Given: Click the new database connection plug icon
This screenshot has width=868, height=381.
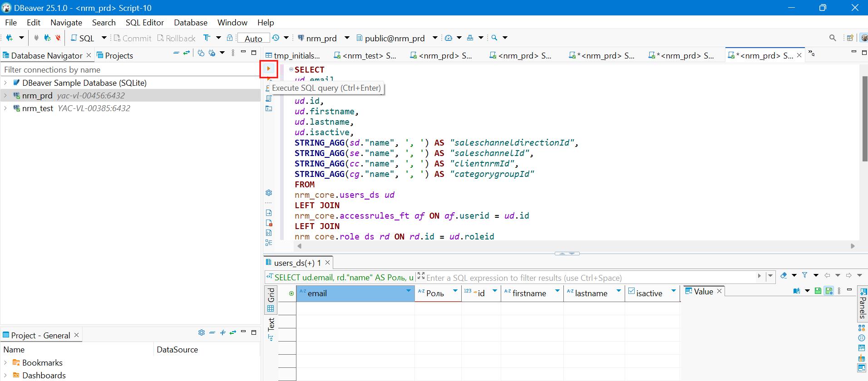Looking at the screenshot, I should [9, 38].
